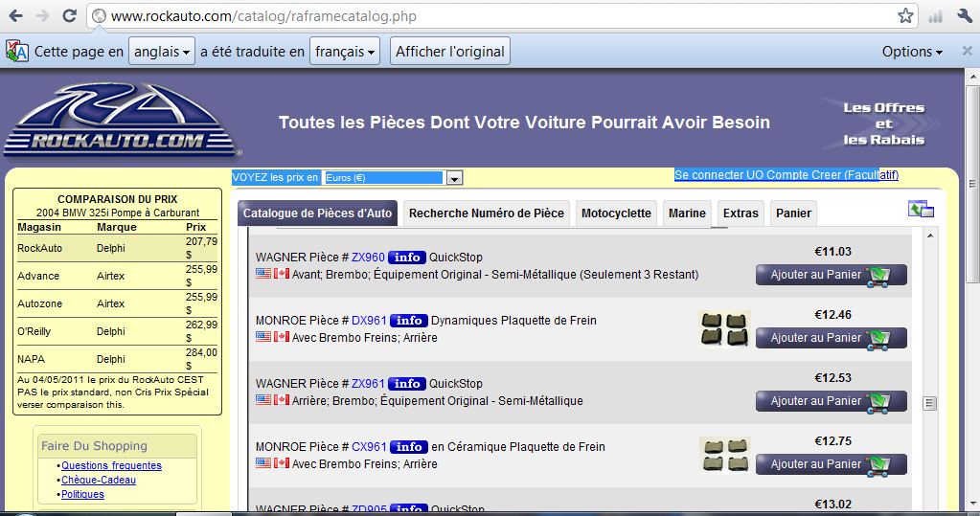The height and width of the screenshot is (516, 980).
Task: Click the catalog list scrollbar thumb
Action: pos(930,404)
